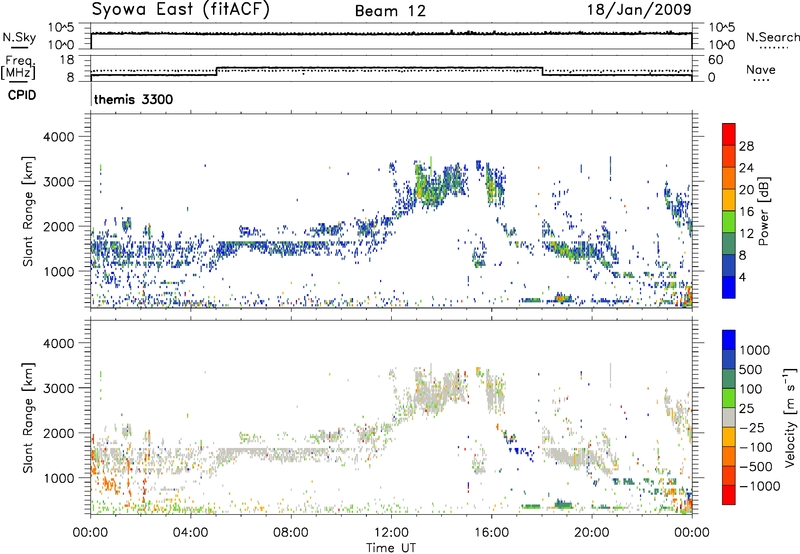The image size is (800, 554).
Task: Select the "CPID" row label
Action: coord(22,95)
